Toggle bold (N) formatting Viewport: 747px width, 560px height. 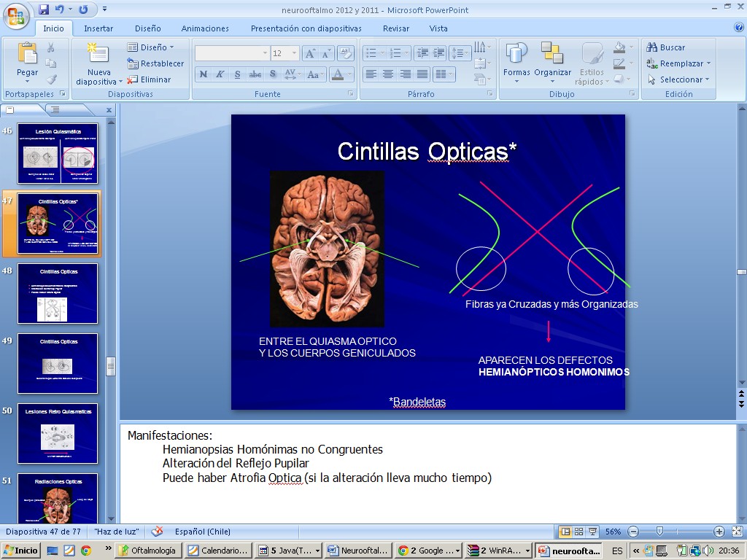coord(203,74)
